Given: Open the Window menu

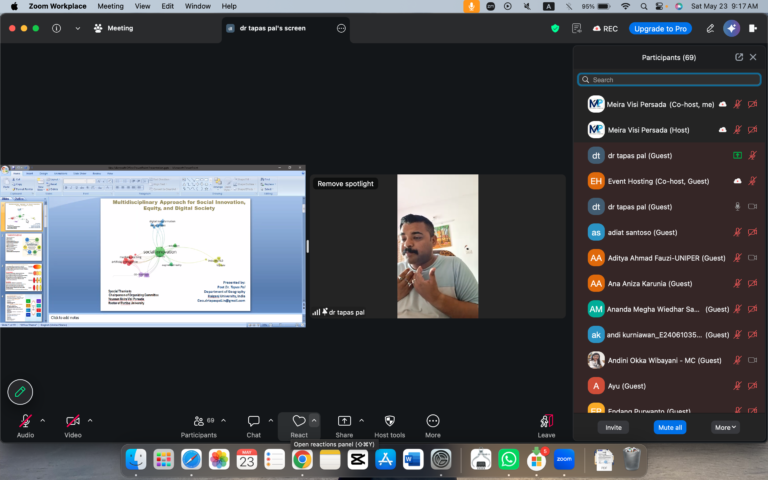Looking at the screenshot, I should (x=198, y=6).
